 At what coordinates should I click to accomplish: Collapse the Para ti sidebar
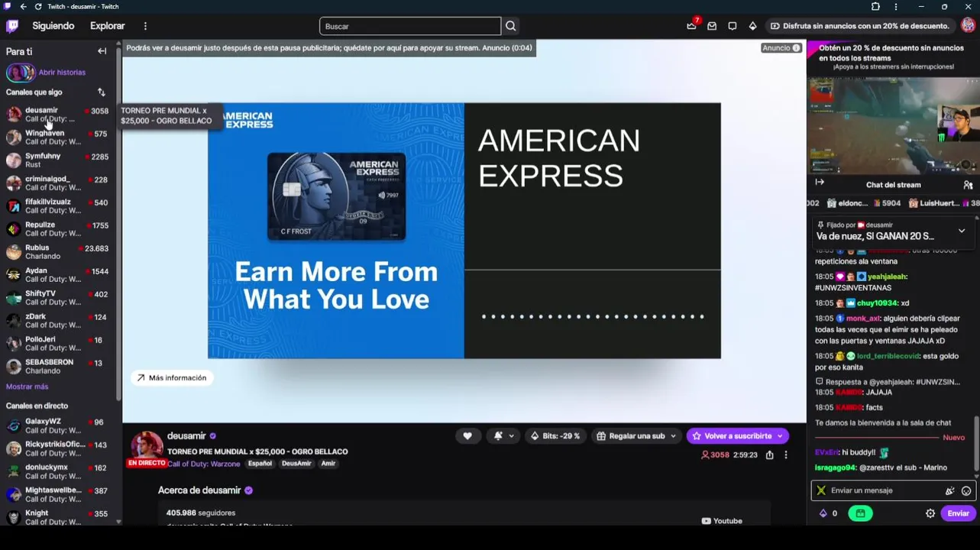102,51
